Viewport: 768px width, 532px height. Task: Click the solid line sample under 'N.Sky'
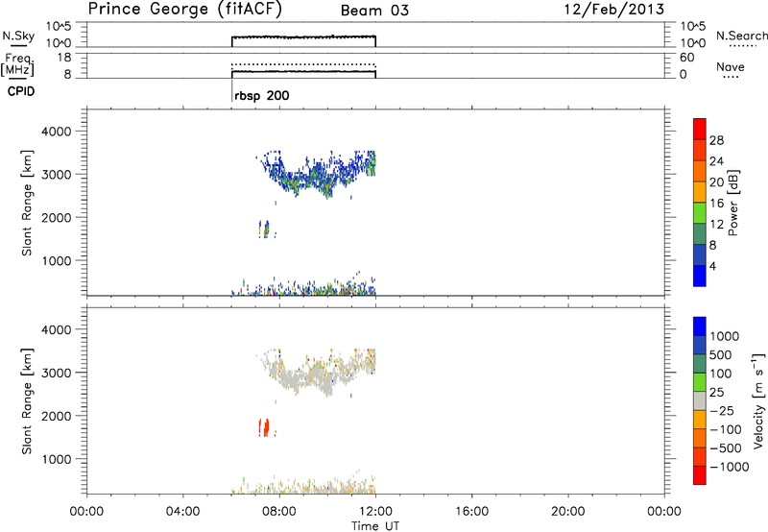click(x=18, y=46)
